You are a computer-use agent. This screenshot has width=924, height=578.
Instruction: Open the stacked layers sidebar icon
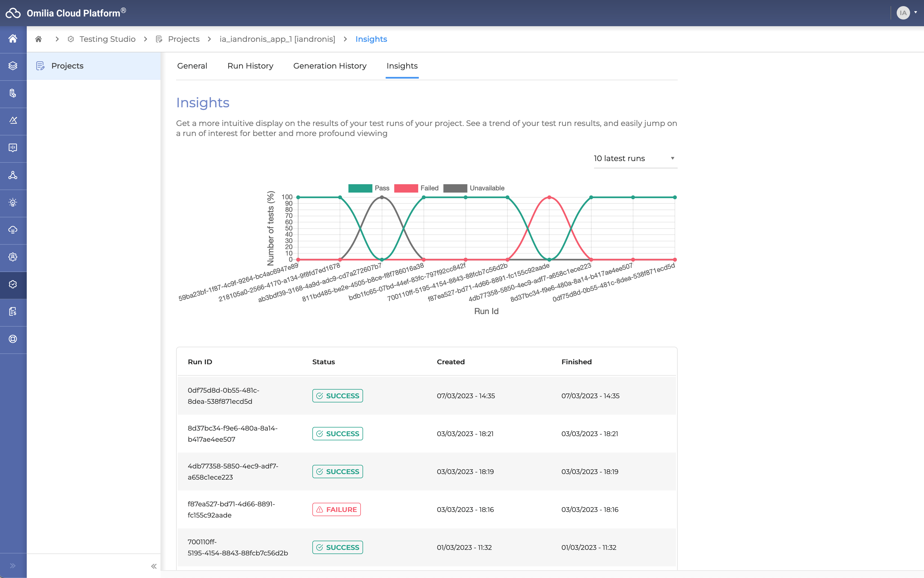(x=13, y=66)
